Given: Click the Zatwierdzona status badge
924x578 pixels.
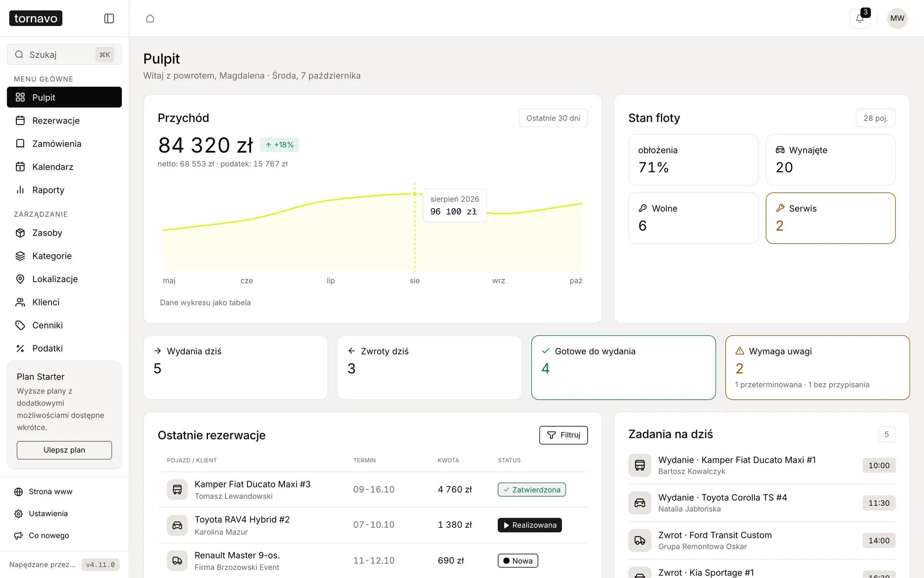Looking at the screenshot, I should pyautogui.click(x=532, y=489).
